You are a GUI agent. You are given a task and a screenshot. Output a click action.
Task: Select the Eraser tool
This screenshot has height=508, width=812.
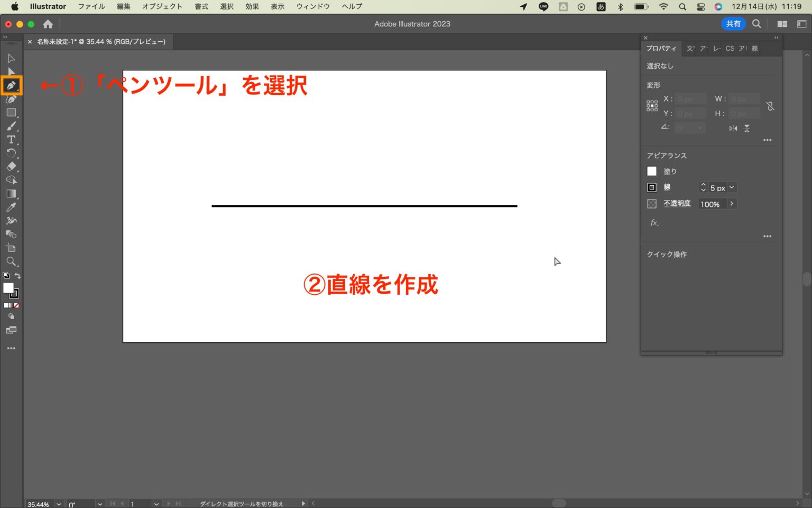(11, 167)
